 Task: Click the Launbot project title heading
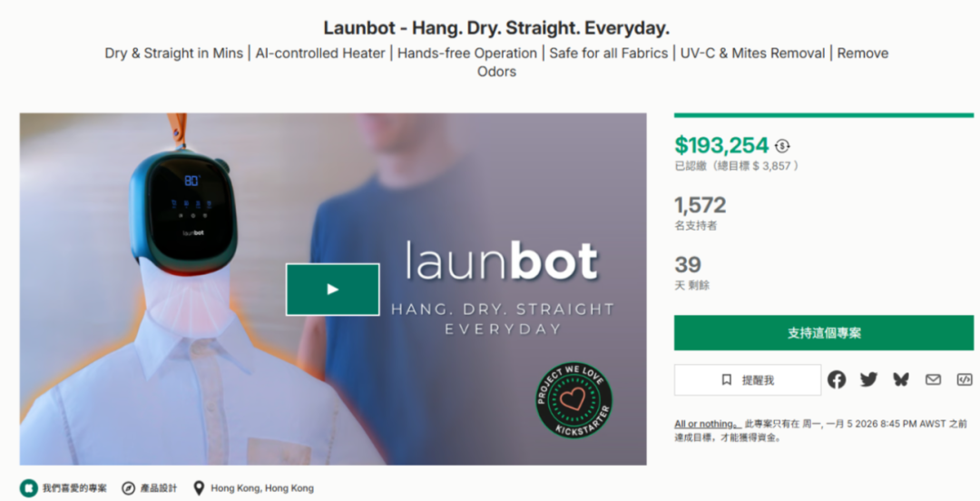pyautogui.click(x=496, y=28)
